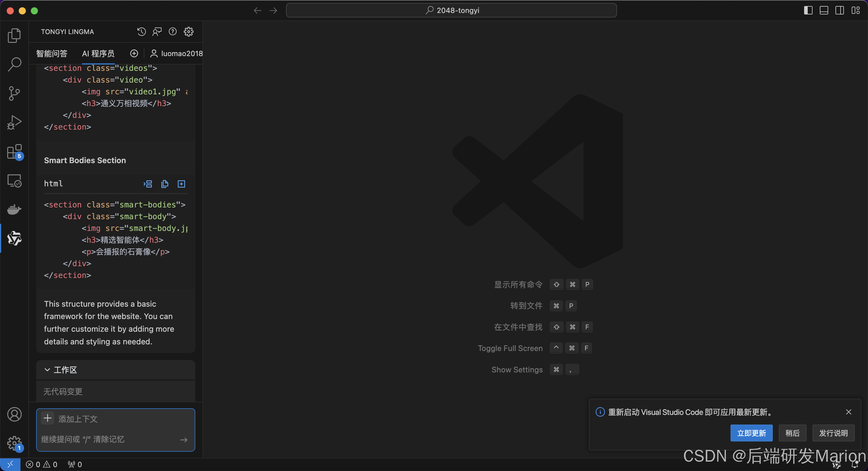Toggle the bottom panel visibility
Screen dimensions: 868x471
(824, 11)
